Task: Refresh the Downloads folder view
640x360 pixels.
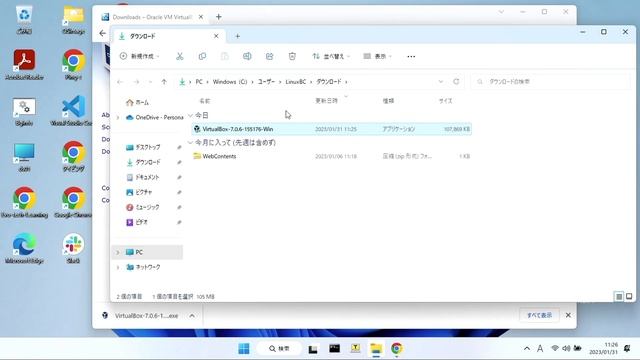Action: click(x=456, y=82)
